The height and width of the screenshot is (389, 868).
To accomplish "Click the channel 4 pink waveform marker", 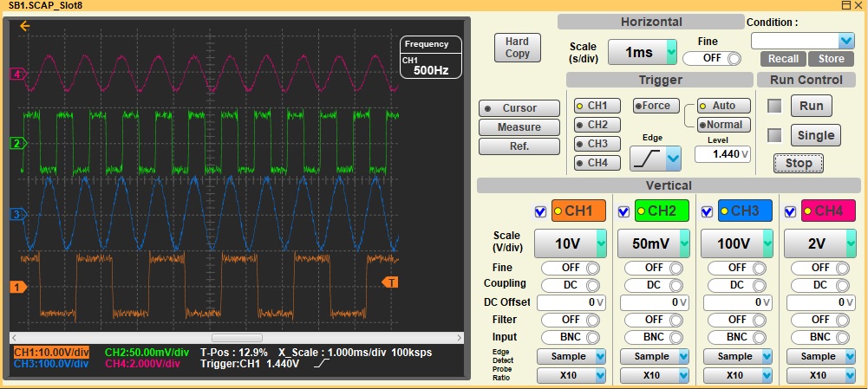I will point(16,75).
